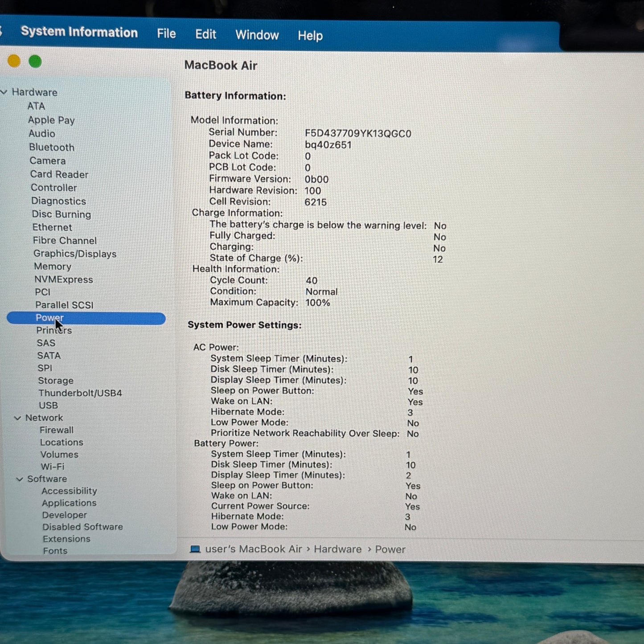644x644 pixels.
Task: Select Fibre Channel in the sidebar
Action: pos(65,241)
